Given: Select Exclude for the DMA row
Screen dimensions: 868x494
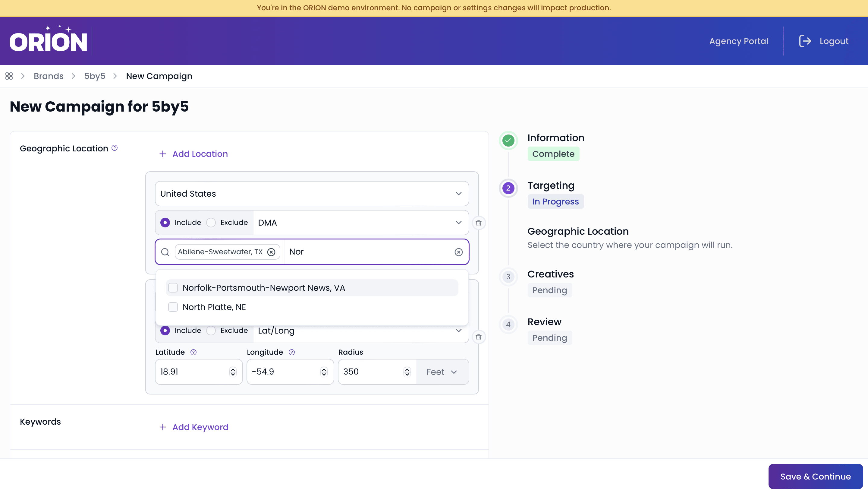Looking at the screenshot, I should coord(211,223).
